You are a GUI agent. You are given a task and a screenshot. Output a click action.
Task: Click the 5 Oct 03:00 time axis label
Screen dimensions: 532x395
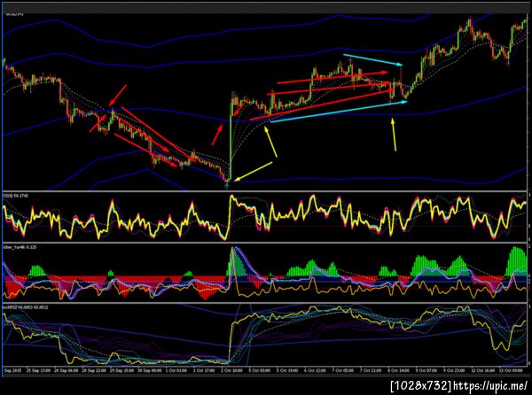click(260, 370)
